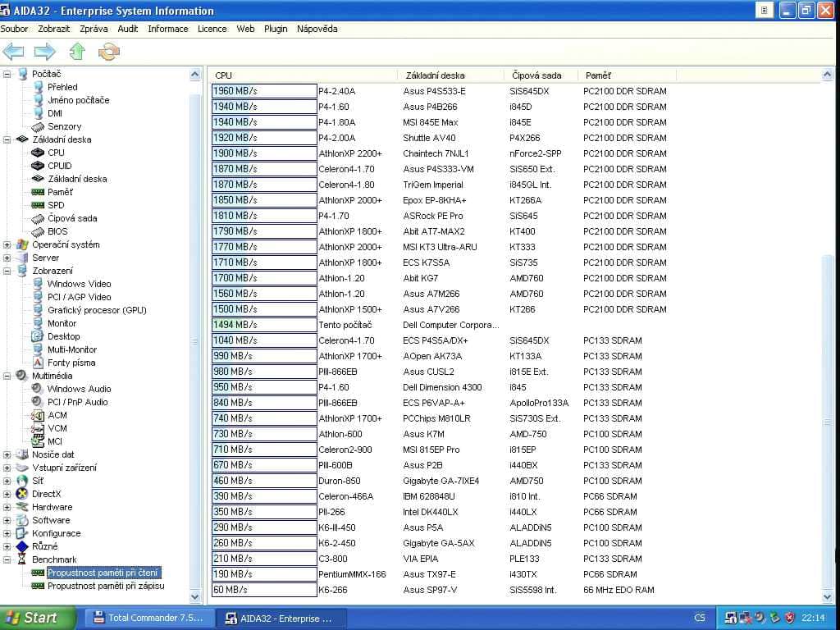Select the Čipová sada chip icon
Screen dimensions: 840x630
[x=38, y=218]
